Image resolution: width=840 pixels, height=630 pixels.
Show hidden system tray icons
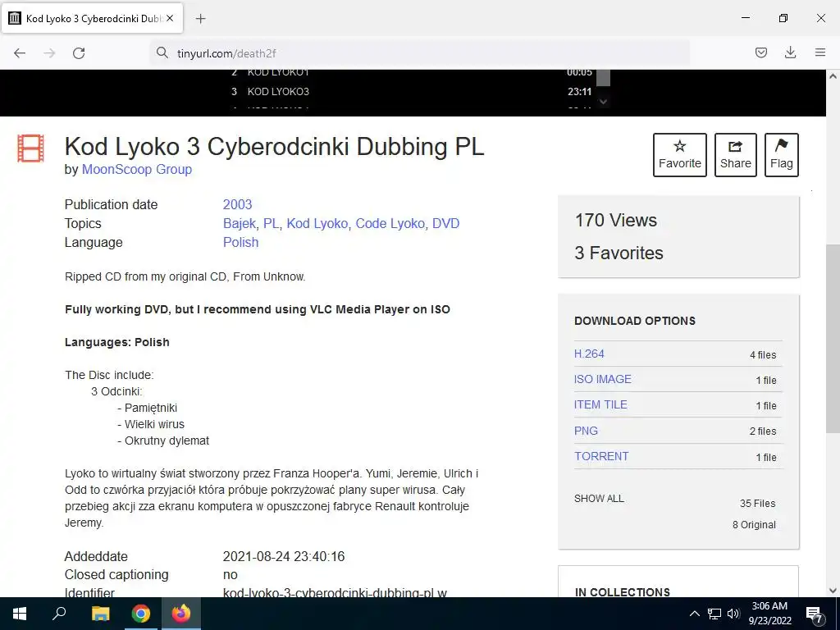[694, 614]
